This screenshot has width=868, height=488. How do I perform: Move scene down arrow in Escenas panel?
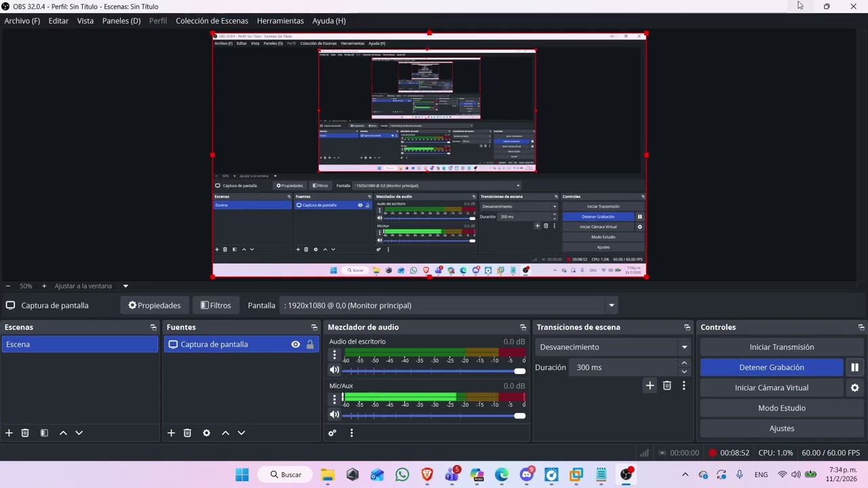[x=79, y=433]
